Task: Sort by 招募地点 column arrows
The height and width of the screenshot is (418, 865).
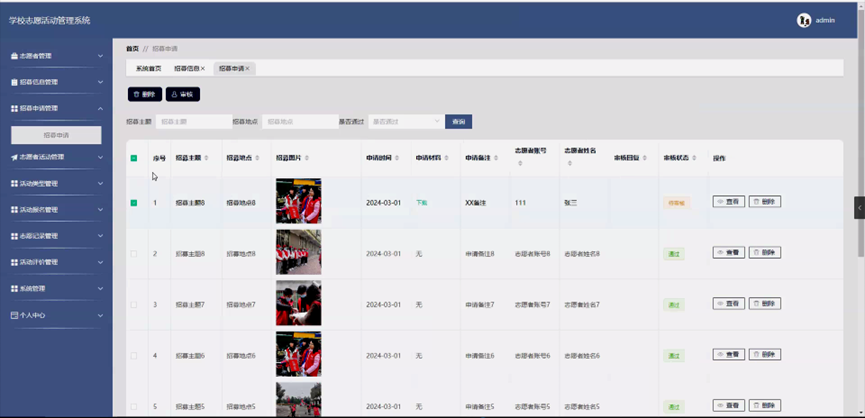Action: [x=257, y=158]
